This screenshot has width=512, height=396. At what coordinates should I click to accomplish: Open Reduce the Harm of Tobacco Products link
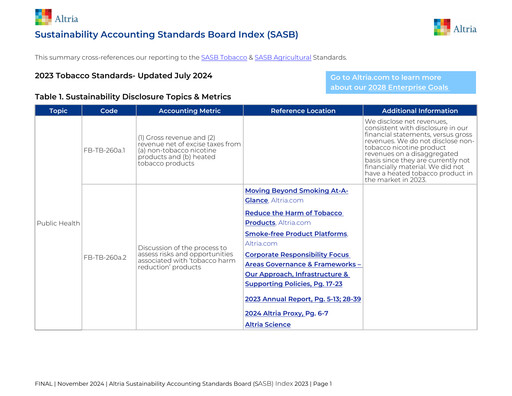click(293, 218)
